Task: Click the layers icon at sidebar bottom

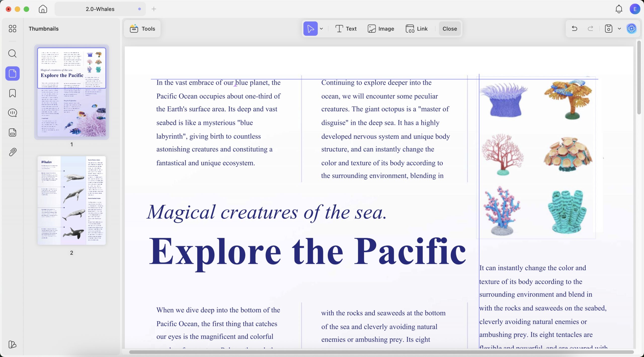Action: pos(12,344)
